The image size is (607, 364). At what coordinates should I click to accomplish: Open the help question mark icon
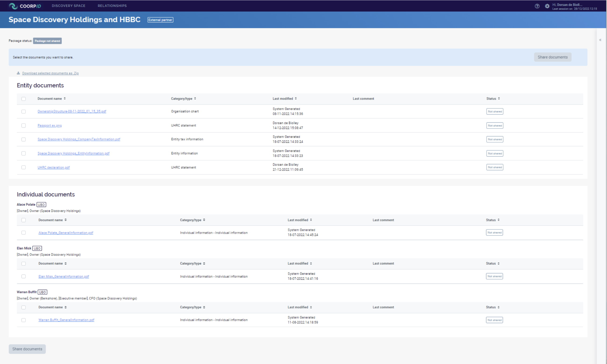537,6
